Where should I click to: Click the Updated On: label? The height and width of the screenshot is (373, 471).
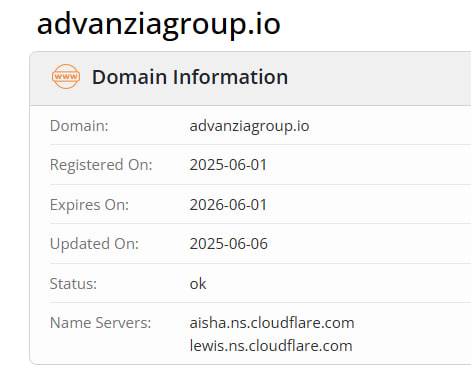(94, 244)
